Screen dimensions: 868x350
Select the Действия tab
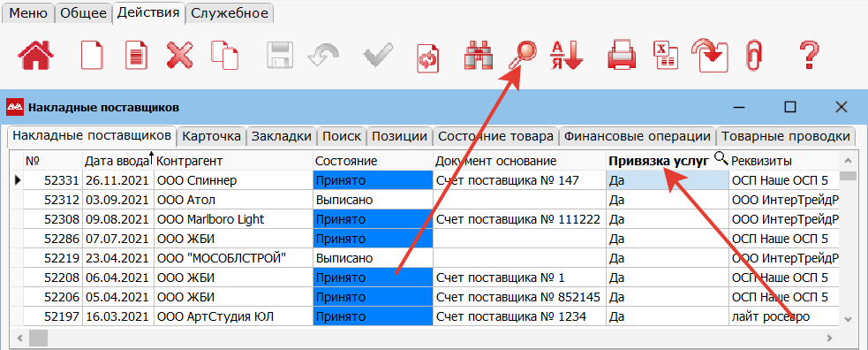[148, 12]
